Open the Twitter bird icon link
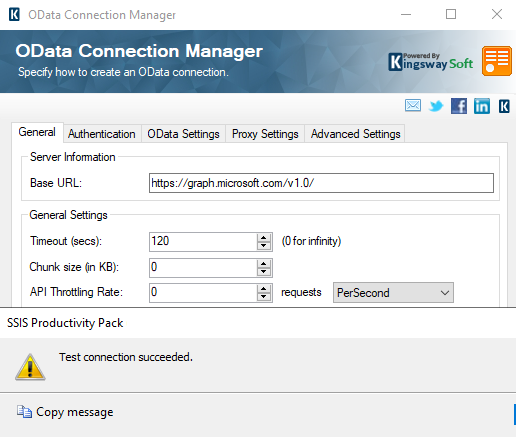The image size is (516, 437). click(436, 106)
